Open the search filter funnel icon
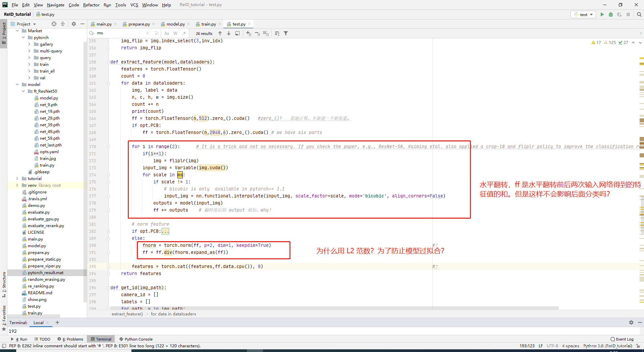Image resolution: width=644 pixels, height=352 pixels. click(x=286, y=33)
